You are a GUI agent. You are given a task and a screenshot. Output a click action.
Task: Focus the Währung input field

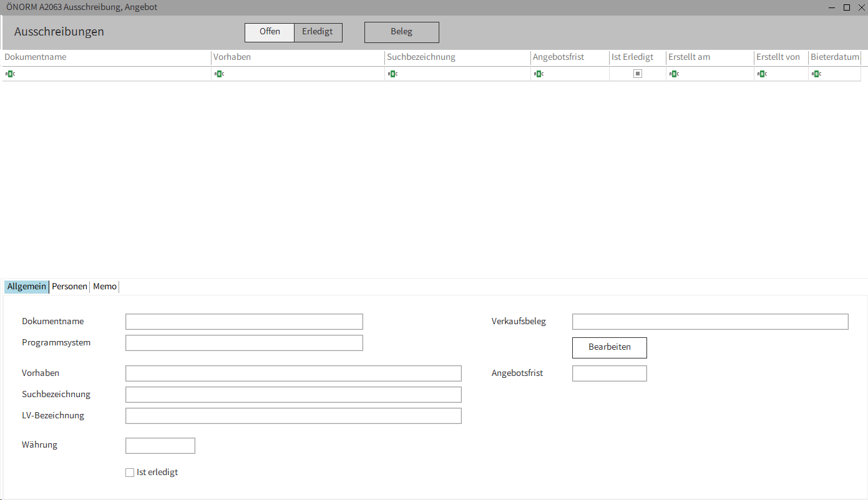pos(160,446)
